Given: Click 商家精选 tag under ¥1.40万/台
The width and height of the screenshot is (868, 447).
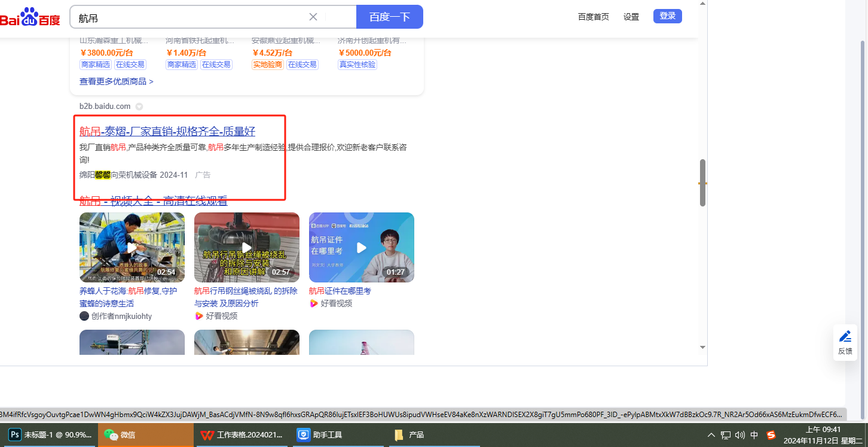Looking at the screenshot, I should 182,65.
